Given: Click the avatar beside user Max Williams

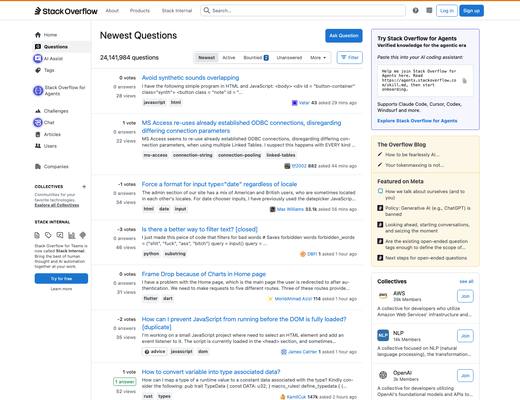Looking at the screenshot, I should pos(272,209).
